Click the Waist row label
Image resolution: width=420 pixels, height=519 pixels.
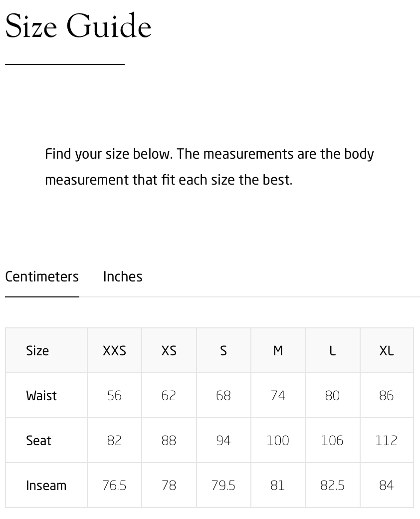pyautogui.click(x=41, y=396)
